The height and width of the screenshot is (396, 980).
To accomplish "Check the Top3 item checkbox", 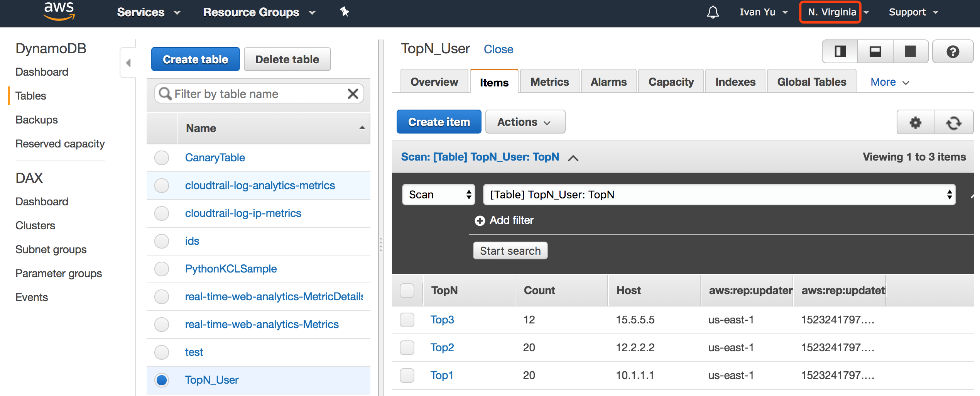I will 407,320.
